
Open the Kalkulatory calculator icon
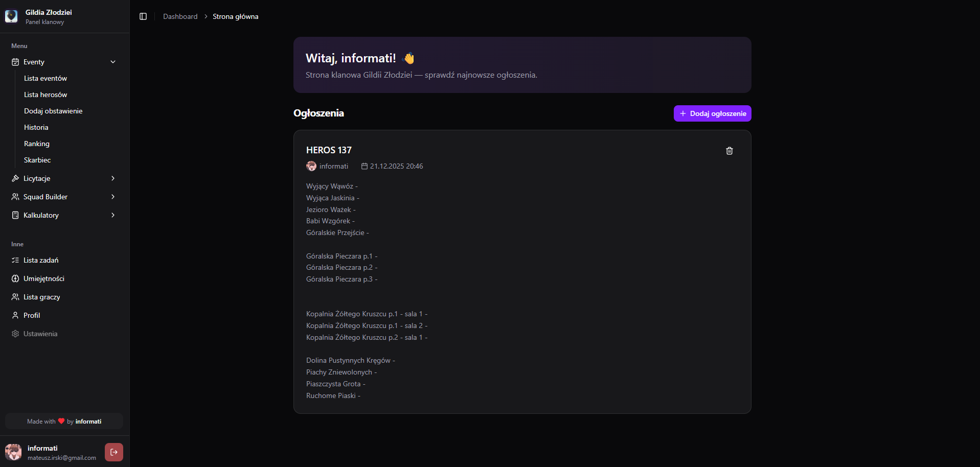[x=15, y=215]
